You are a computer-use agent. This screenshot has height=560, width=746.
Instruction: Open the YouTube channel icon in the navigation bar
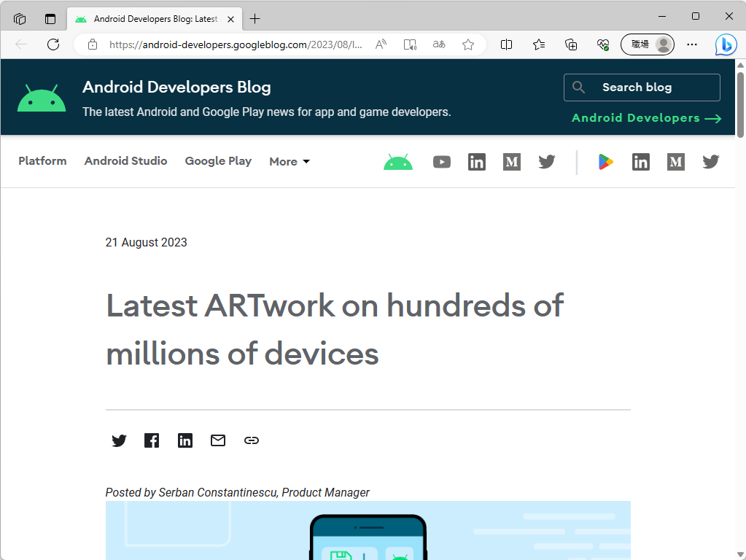441,162
